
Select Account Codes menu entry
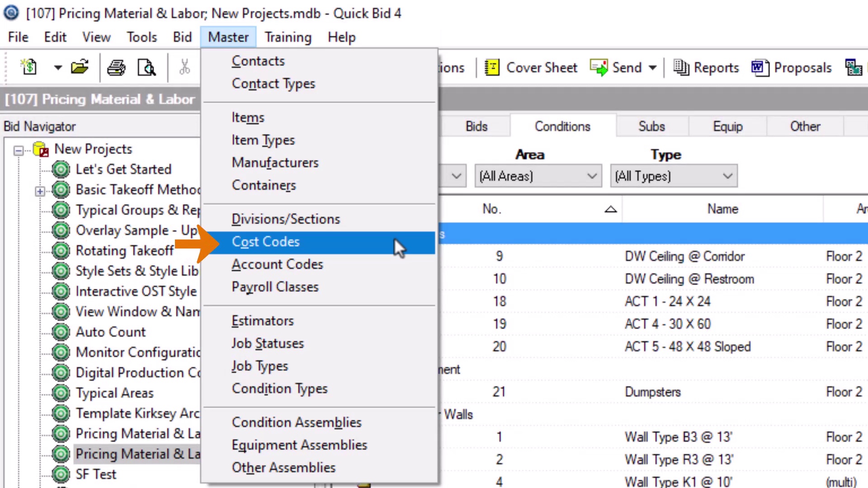pyautogui.click(x=277, y=264)
